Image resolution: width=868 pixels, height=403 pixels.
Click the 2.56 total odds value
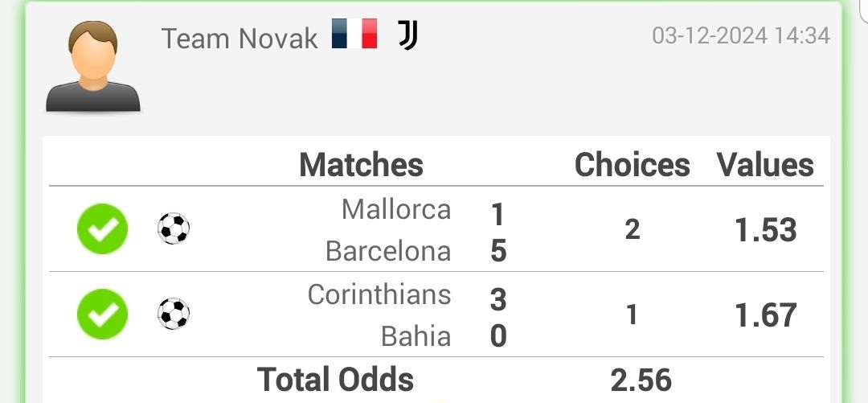641,380
